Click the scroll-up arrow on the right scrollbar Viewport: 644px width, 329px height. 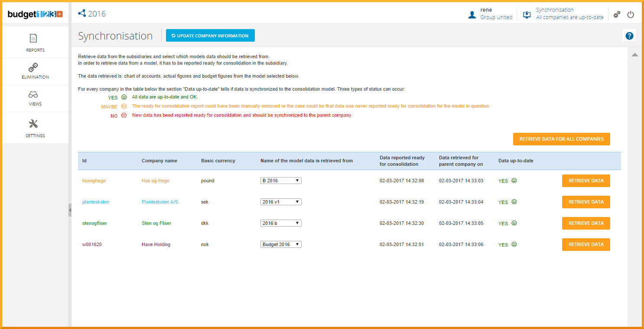point(634,55)
